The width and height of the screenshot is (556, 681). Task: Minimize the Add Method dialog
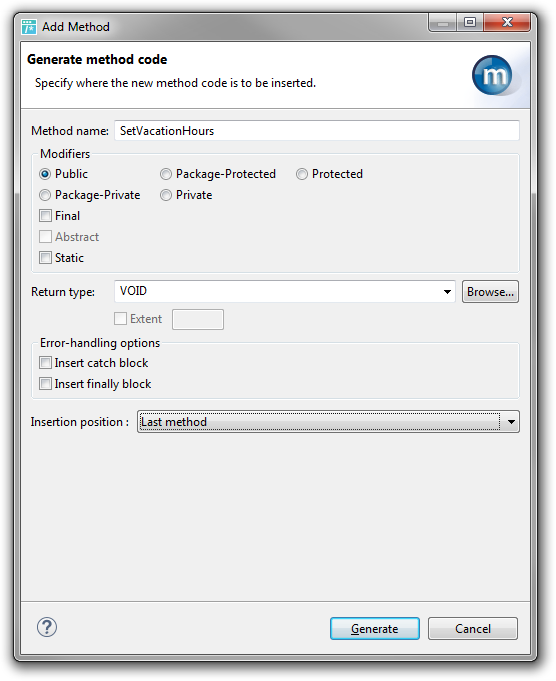(443, 23)
